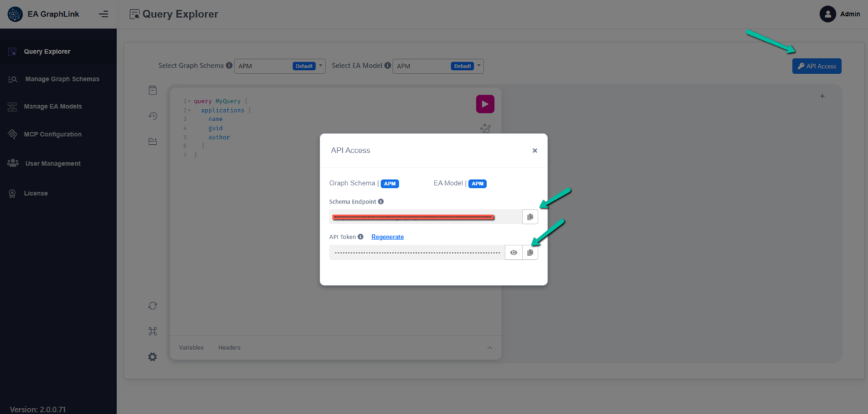Open keyboard shortcuts via the command icon
868x414 pixels.
pos(152,331)
